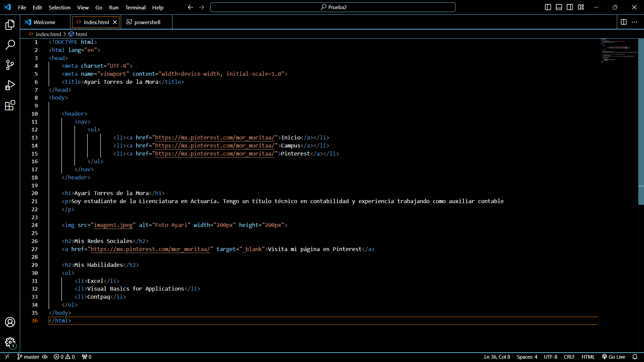The height and width of the screenshot is (362, 644).
Task: Open the Search view
Action: tap(10, 45)
